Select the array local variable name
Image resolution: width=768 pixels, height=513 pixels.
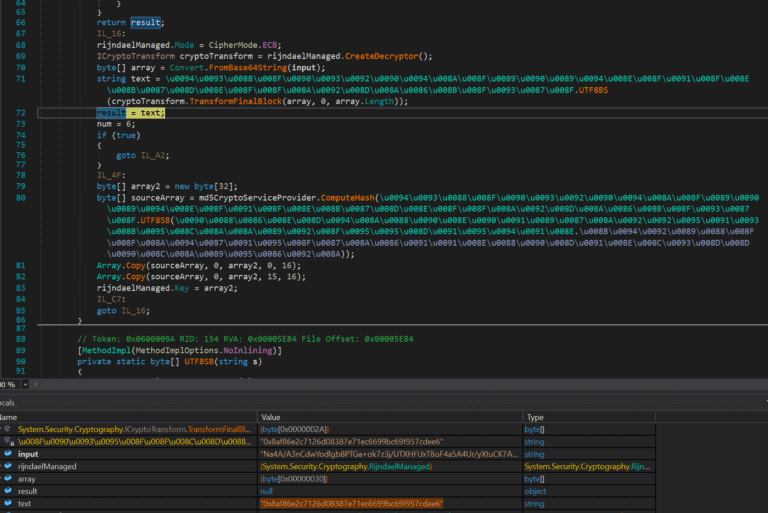tap(26, 479)
